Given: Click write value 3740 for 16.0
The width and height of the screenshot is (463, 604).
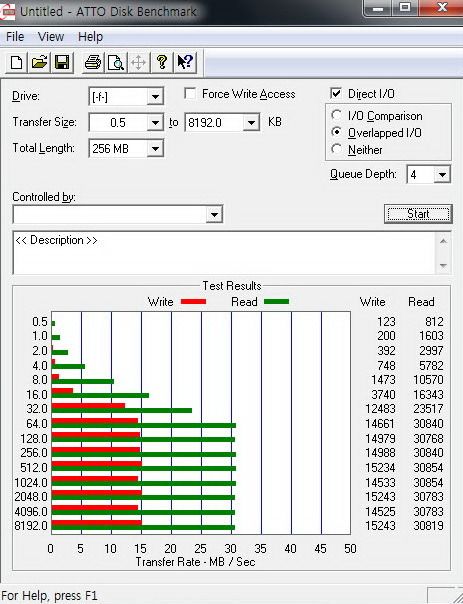Looking at the screenshot, I should coord(384,394).
